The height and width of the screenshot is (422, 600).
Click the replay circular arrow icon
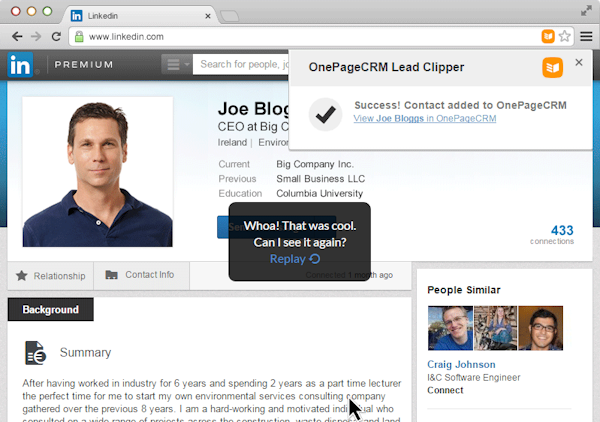[x=315, y=259]
